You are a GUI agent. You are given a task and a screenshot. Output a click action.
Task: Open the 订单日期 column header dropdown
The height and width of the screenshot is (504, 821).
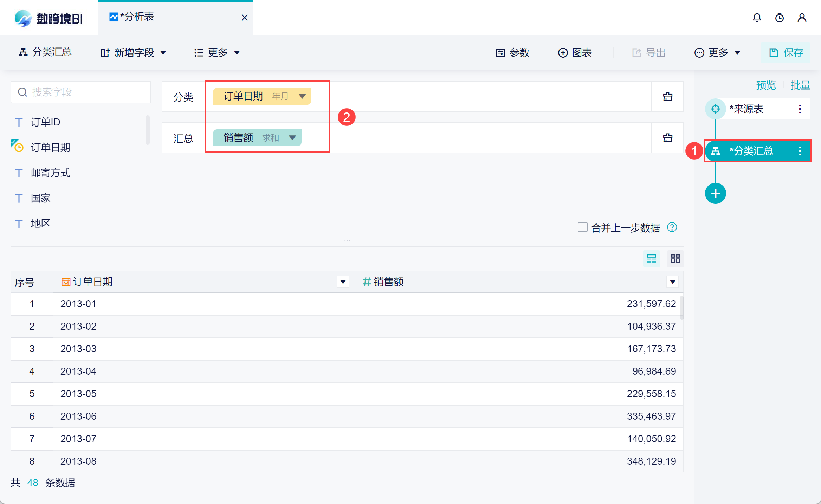click(343, 282)
